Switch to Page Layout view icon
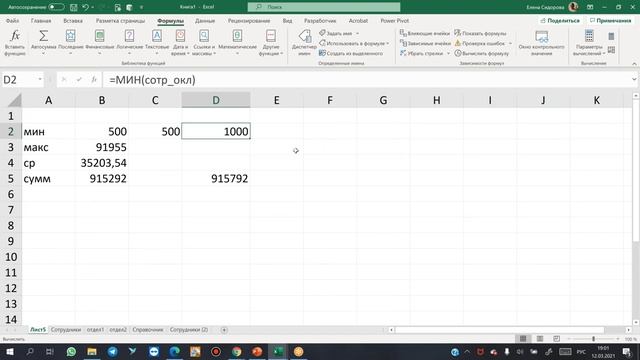The height and width of the screenshot is (360, 640). 540,339
